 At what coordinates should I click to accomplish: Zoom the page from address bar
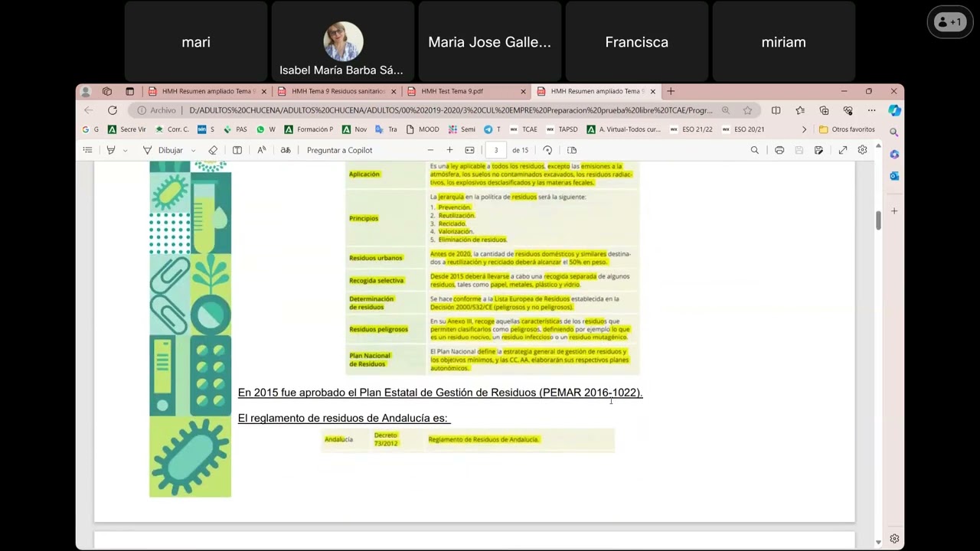pyautogui.click(x=726, y=110)
